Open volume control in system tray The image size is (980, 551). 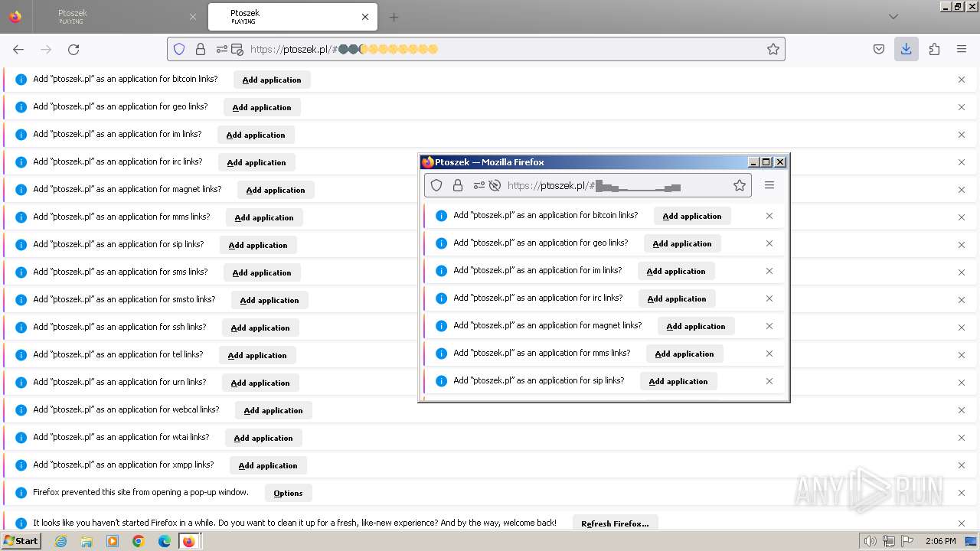pos(871,541)
